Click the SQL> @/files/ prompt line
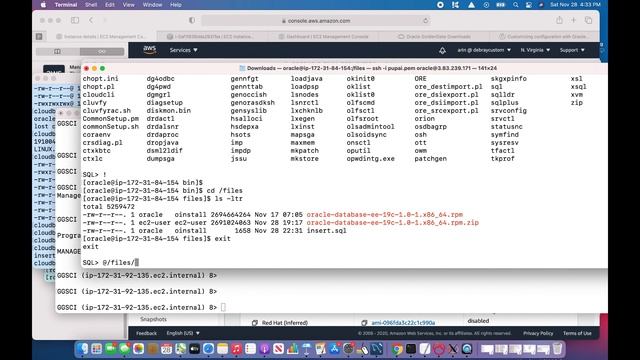 pyautogui.click(x=111, y=262)
